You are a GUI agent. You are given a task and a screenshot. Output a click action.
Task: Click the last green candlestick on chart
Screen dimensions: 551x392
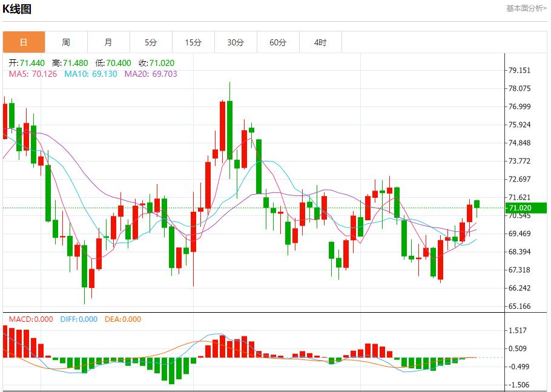477,204
